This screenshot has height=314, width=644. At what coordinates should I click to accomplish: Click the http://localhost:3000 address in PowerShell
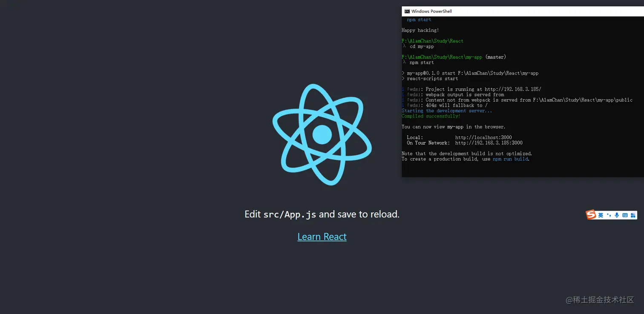[483, 137]
